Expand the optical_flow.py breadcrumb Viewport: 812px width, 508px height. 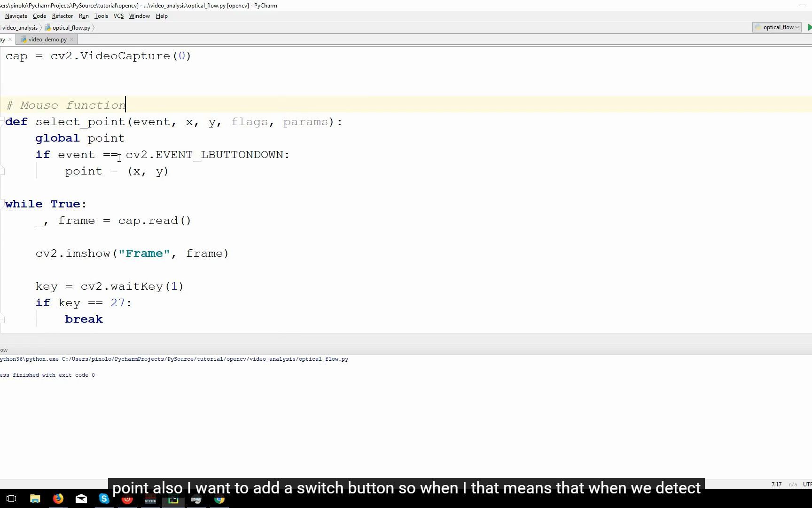click(x=71, y=27)
